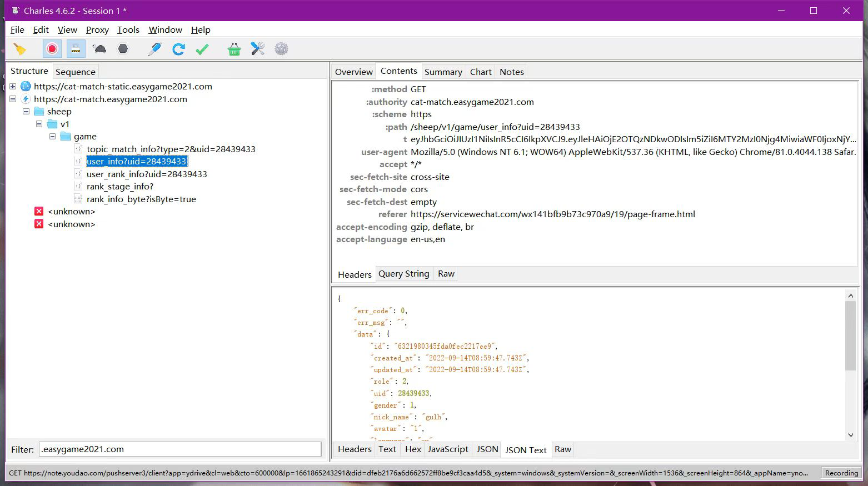Image resolution: width=868 pixels, height=486 pixels.
Task: Click the v1 folder icon
Action: coord(52,124)
